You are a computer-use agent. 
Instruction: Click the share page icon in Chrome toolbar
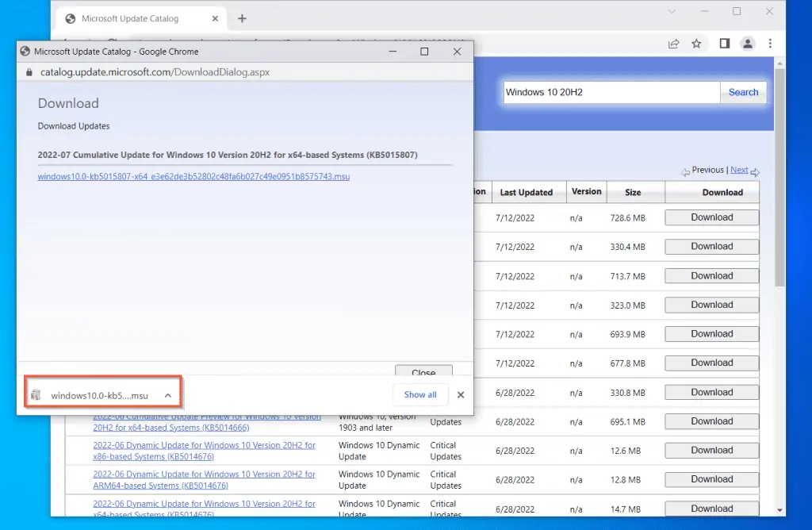click(x=673, y=44)
